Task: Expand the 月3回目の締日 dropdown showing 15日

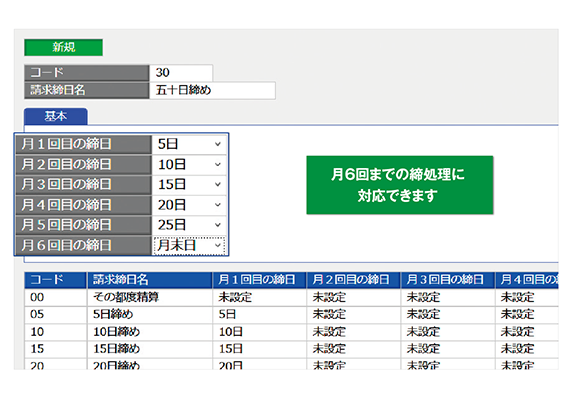Action: [x=189, y=184]
